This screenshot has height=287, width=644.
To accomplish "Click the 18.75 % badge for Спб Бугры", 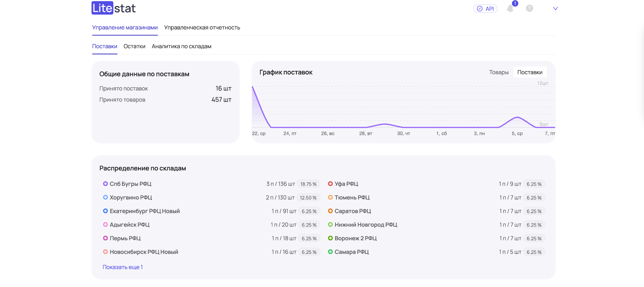I will pyautogui.click(x=308, y=184).
